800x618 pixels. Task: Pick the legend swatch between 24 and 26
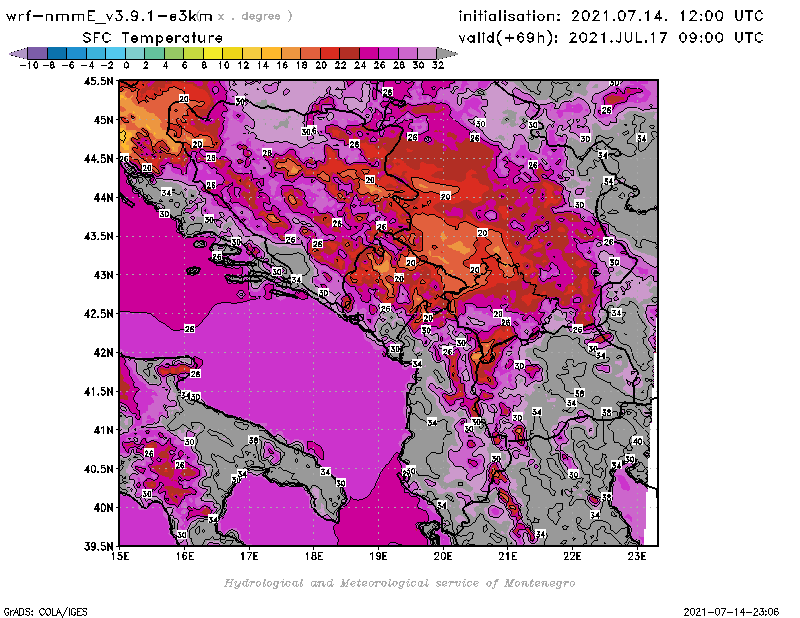coord(369,53)
